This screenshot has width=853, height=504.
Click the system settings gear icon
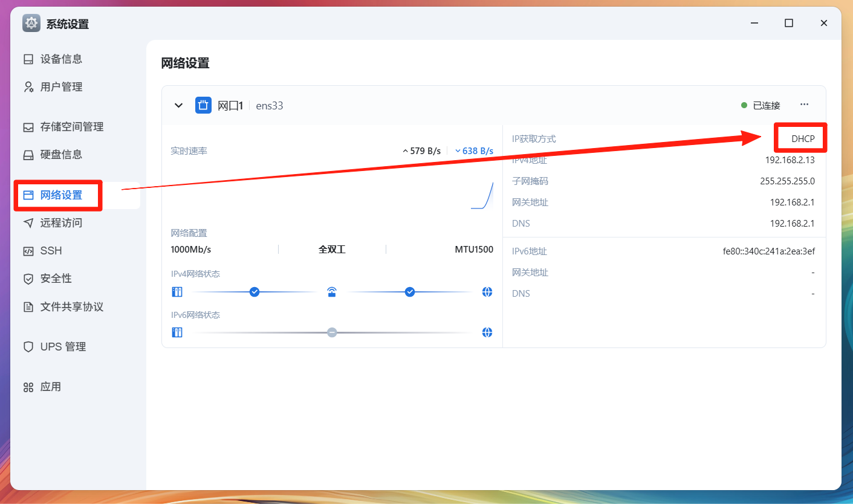31,24
